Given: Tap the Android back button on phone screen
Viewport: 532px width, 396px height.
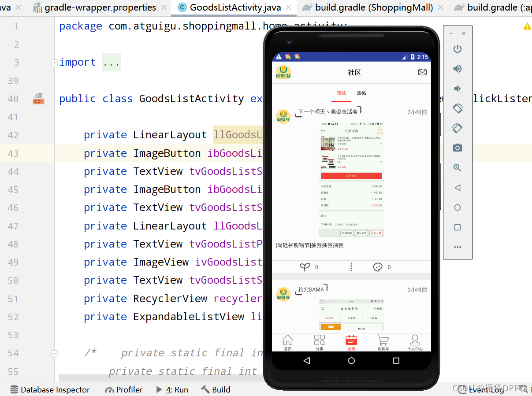Looking at the screenshot, I should (307, 361).
